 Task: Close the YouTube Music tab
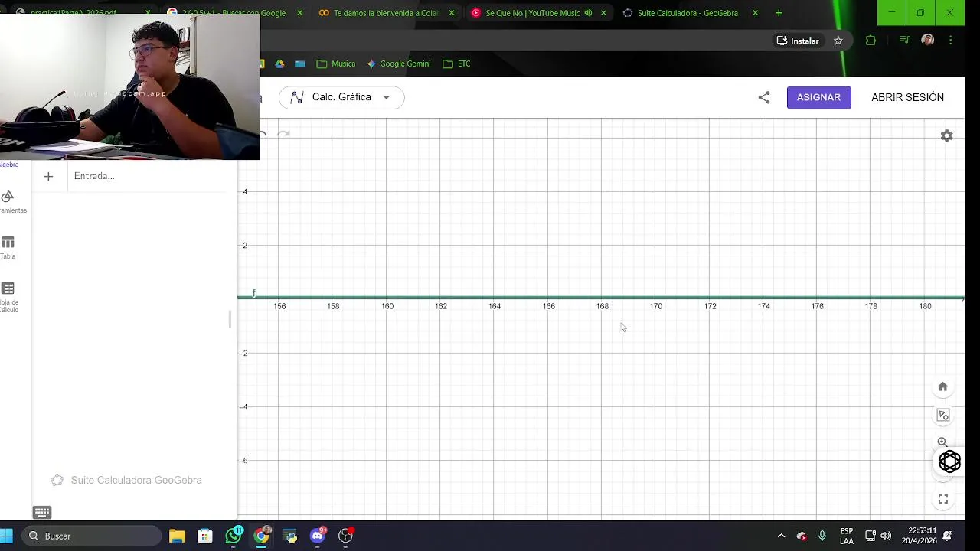(x=603, y=13)
